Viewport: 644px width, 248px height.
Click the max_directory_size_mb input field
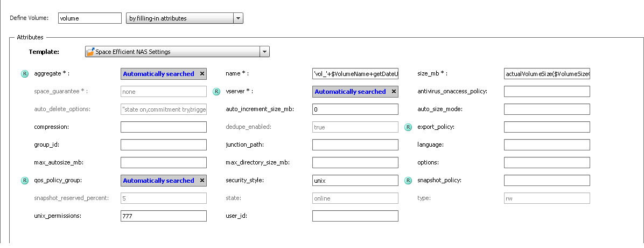(355, 162)
